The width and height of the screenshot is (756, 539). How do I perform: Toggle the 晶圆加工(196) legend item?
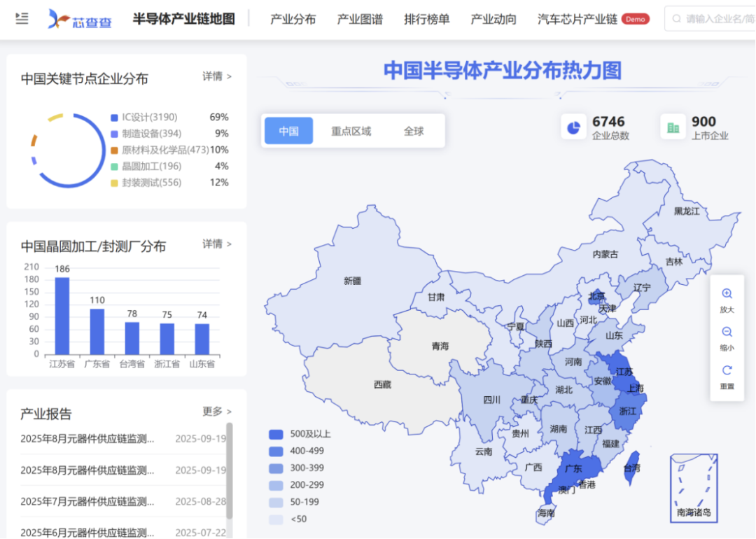(x=146, y=167)
